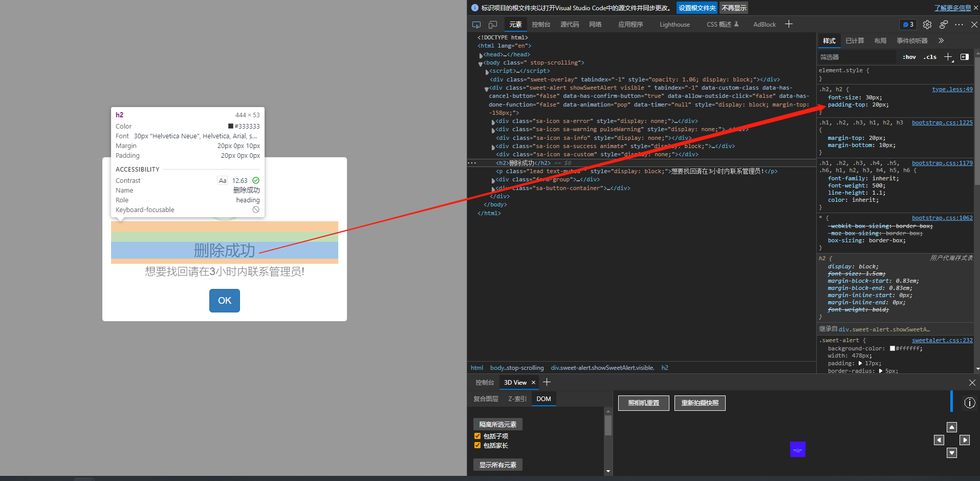
Task: Expand the sa-icon sa-error div node
Action: pos(493,122)
